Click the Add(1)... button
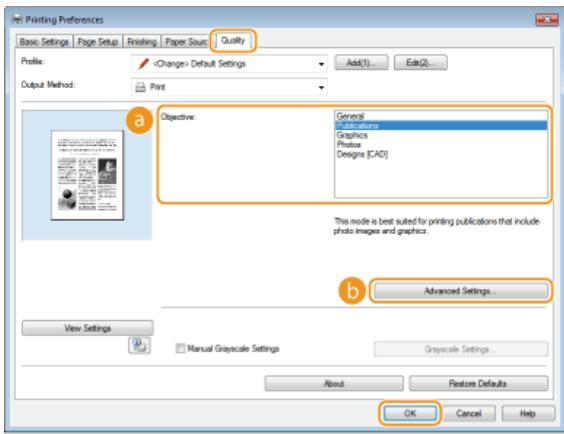This screenshot has height=434, width=564. click(361, 63)
